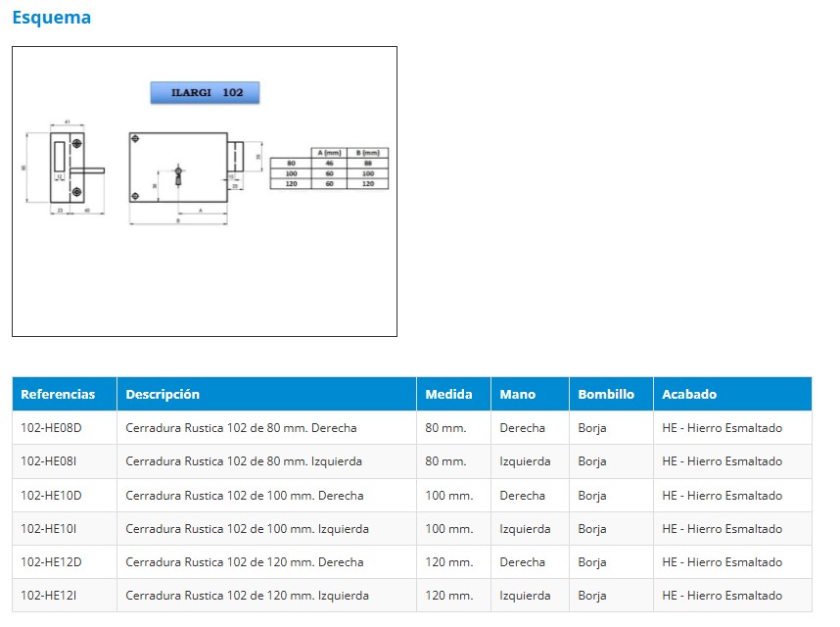
Task: Click the blue ILARGI 102 label in the diagram
Action: [x=205, y=93]
